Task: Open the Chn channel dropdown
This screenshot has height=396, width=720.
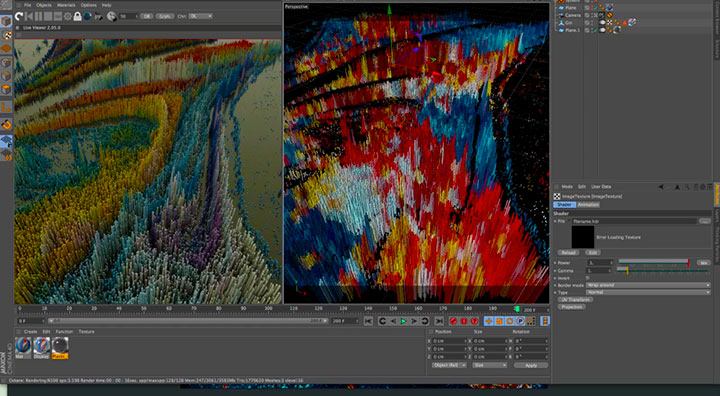Action: [x=200, y=16]
